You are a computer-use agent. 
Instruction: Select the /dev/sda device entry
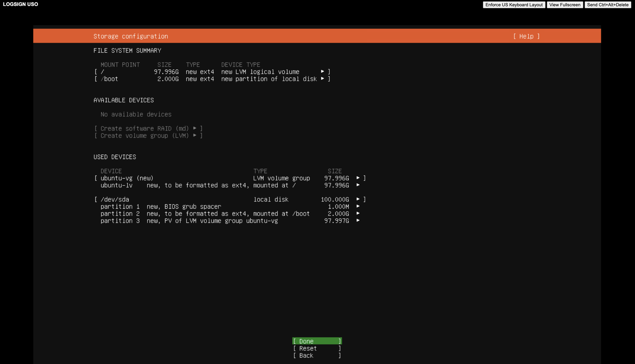tap(115, 199)
